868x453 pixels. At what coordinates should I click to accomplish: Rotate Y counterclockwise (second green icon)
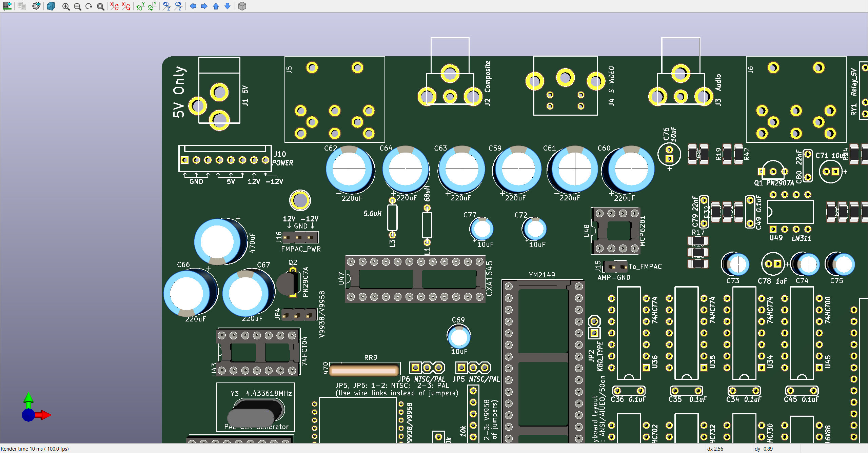[152, 6]
